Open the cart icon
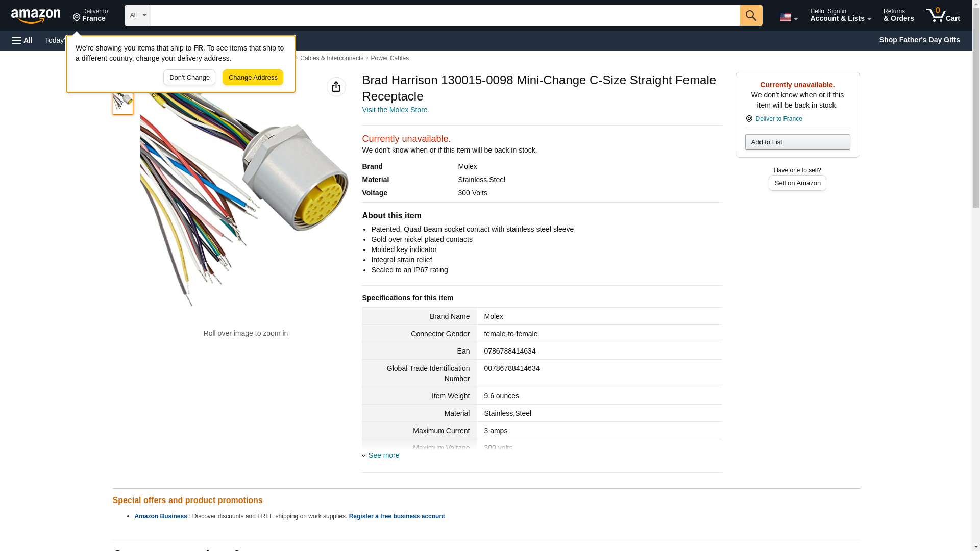980x551 pixels. click(943, 15)
